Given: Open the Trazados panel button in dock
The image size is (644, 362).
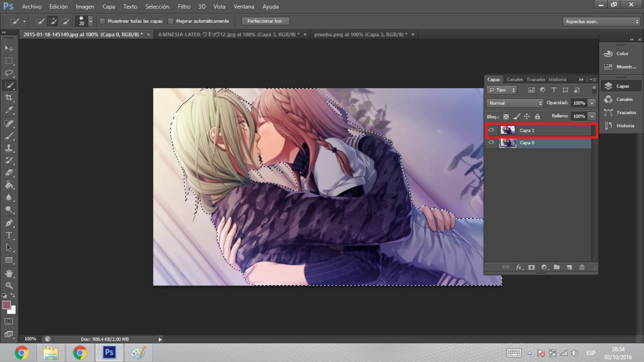Looking at the screenshot, I should (x=621, y=113).
